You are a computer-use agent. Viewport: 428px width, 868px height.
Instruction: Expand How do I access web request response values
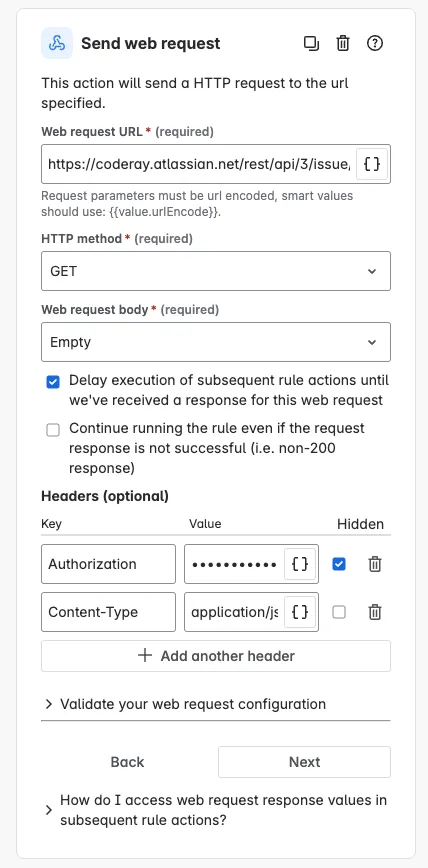(216, 810)
